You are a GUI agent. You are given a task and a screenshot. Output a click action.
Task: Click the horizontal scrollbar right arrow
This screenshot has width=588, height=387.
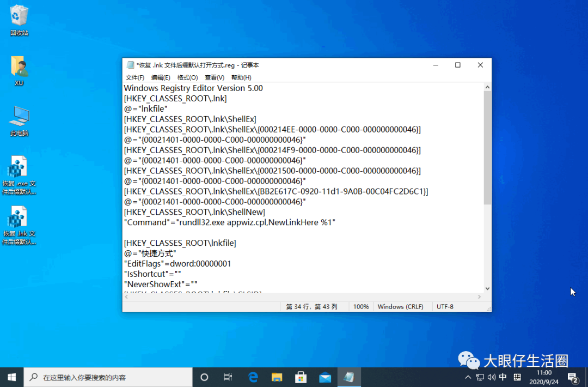[479, 297]
